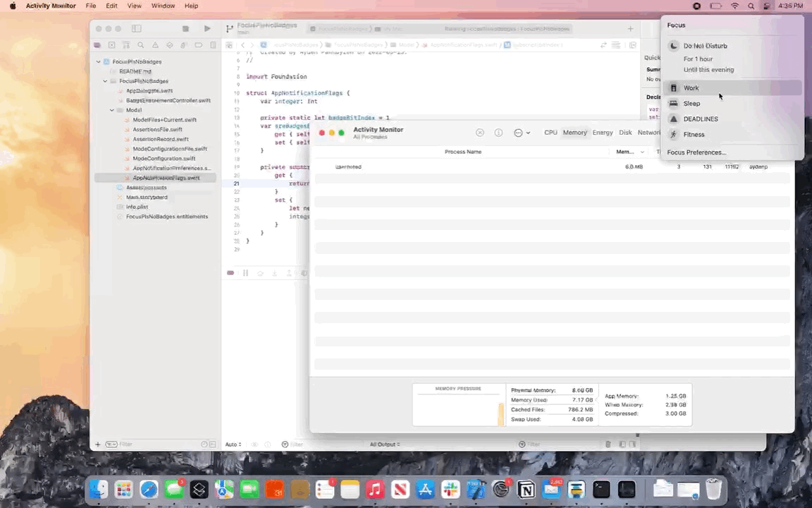Open the View menu in menu bar
The width and height of the screenshot is (812, 508).
[x=134, y=6]
